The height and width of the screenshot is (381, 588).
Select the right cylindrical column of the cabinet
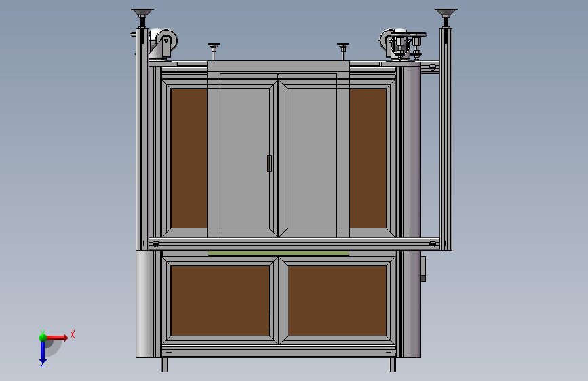pyautogui.click(x=413, y=210)
